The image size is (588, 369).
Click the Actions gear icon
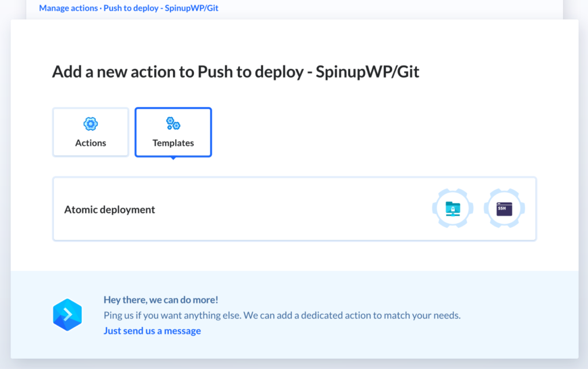point(90,123)
